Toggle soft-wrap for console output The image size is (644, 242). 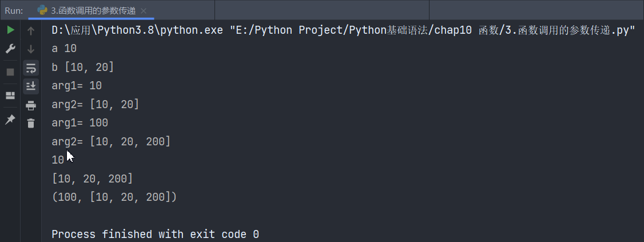(x=31, y=68)
